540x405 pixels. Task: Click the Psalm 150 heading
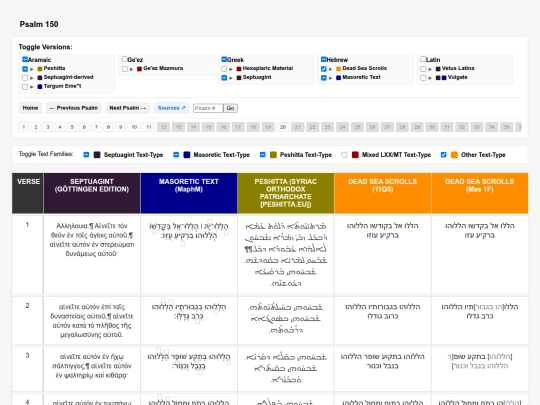tap(39, 24)
